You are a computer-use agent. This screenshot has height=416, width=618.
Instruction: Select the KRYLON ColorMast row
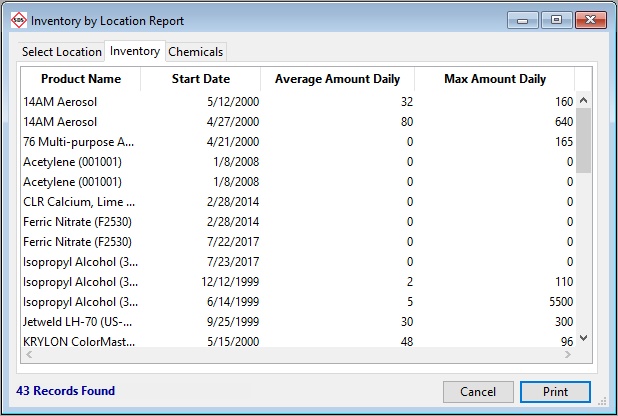(78, 342)
